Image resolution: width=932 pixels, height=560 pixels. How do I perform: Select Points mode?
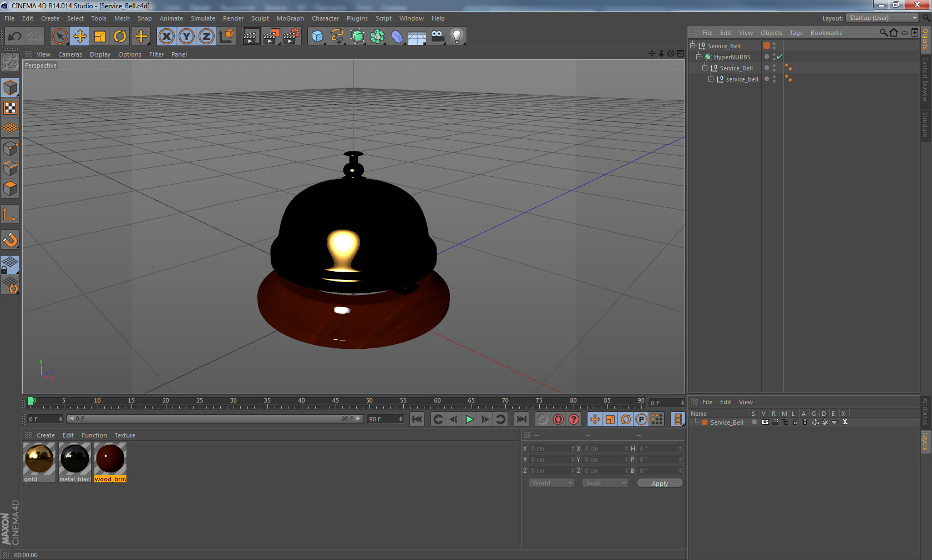pyautogui.click(x=10, y=149)
